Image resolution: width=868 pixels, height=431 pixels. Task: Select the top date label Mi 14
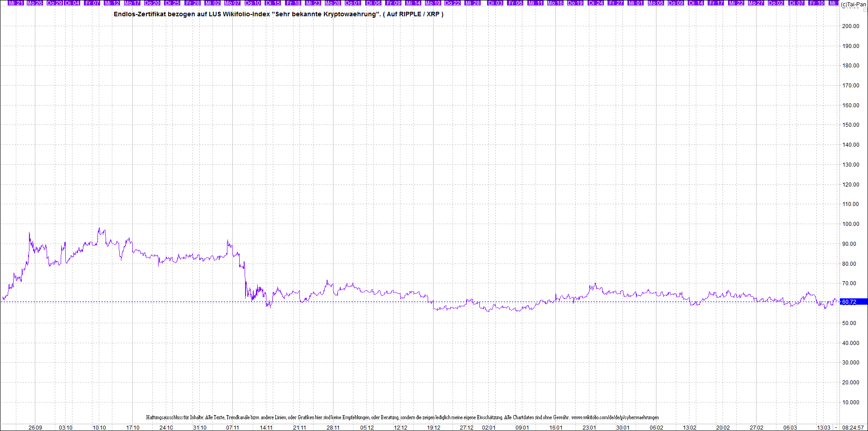click(x=413, y=3)
